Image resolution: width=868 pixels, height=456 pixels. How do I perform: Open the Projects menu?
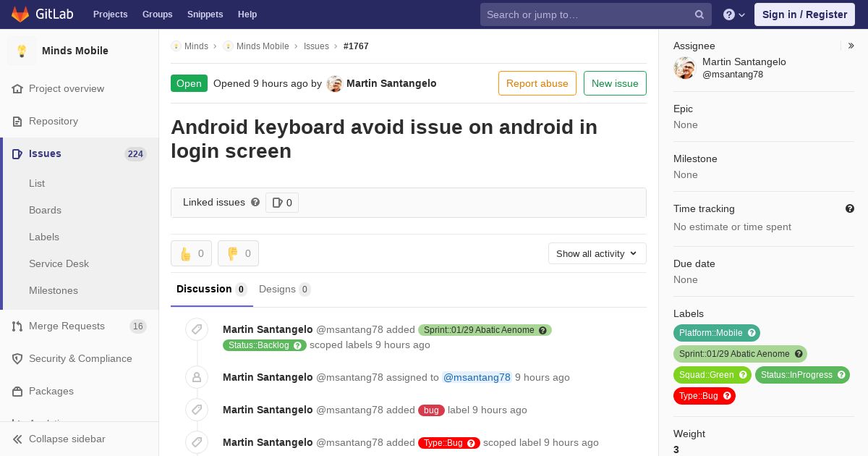pos(110,14)
